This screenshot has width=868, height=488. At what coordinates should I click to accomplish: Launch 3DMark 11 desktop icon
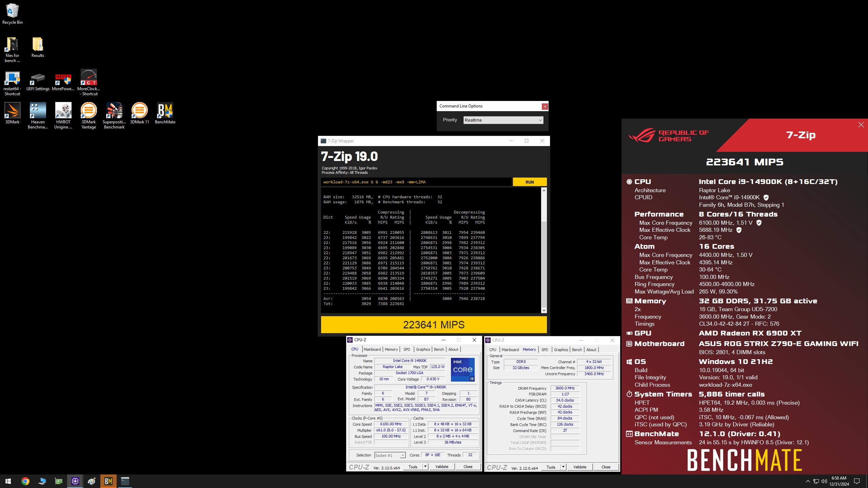[139, 114]
